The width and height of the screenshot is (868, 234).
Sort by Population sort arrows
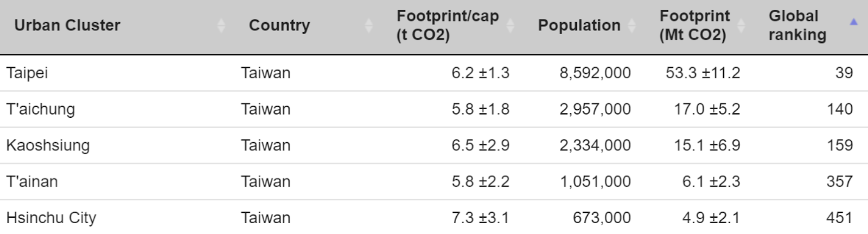631,26
